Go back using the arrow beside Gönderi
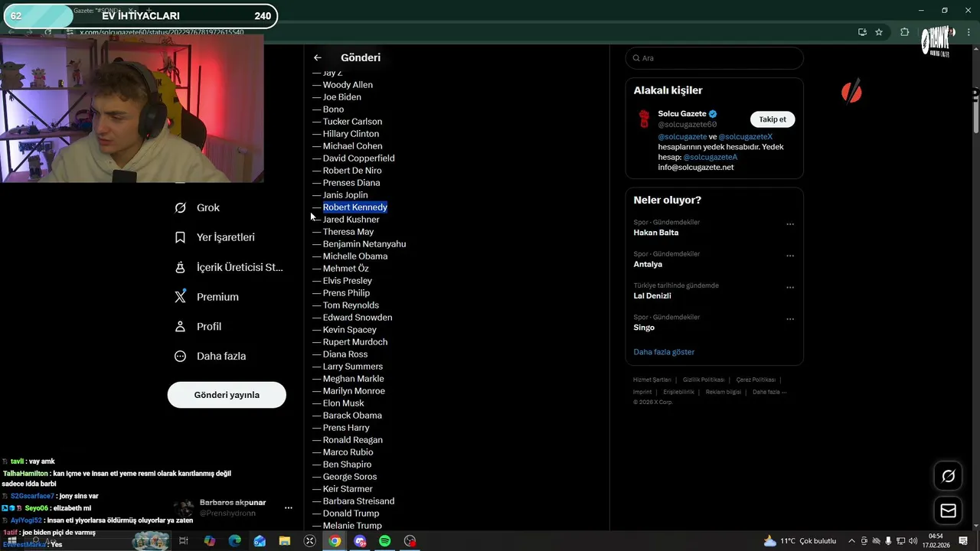Image resolution: width=980 pixels, height=551 pixels. pos(317,57)
